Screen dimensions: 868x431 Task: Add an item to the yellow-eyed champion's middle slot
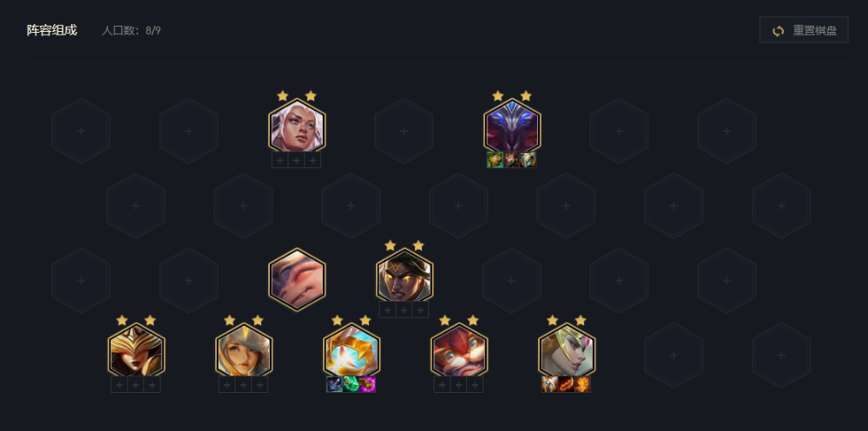404,310
